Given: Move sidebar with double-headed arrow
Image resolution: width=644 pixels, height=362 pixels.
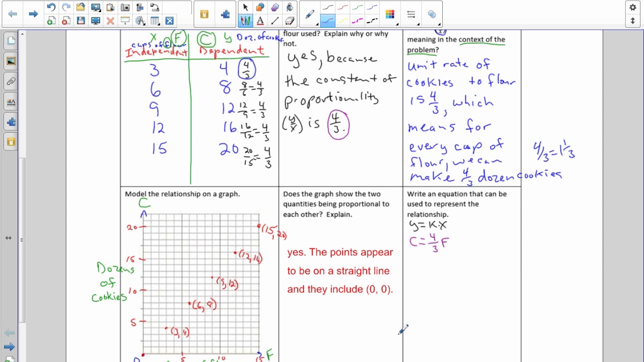Looking at the screenshot, I should [9, 238].
